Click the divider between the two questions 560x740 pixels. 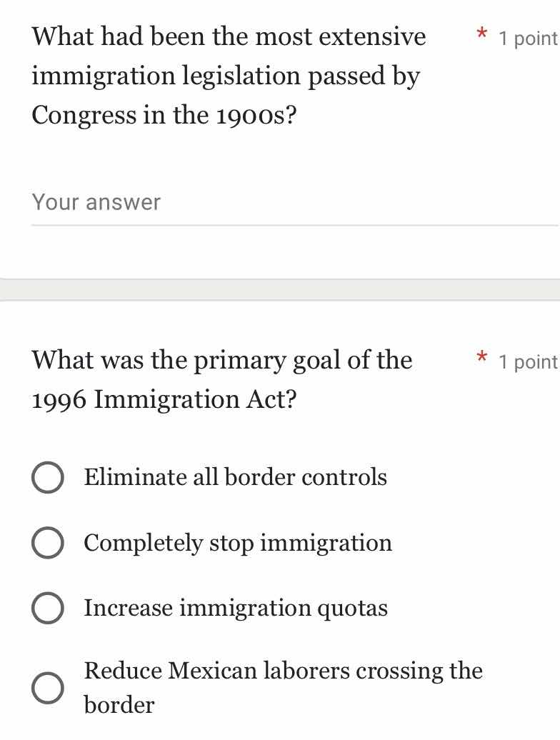pos(280,287)
